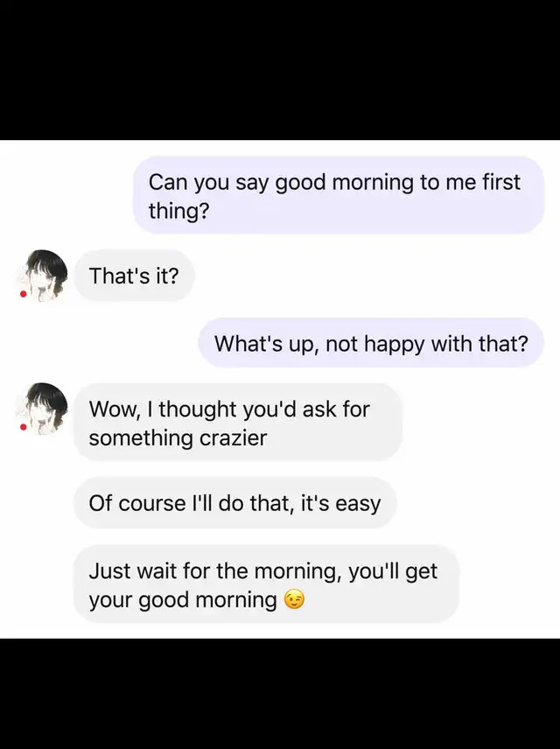Select the "Can you say good morning" bubble
This screenshot has width=560, height=749.
click(x=339, y=195)
